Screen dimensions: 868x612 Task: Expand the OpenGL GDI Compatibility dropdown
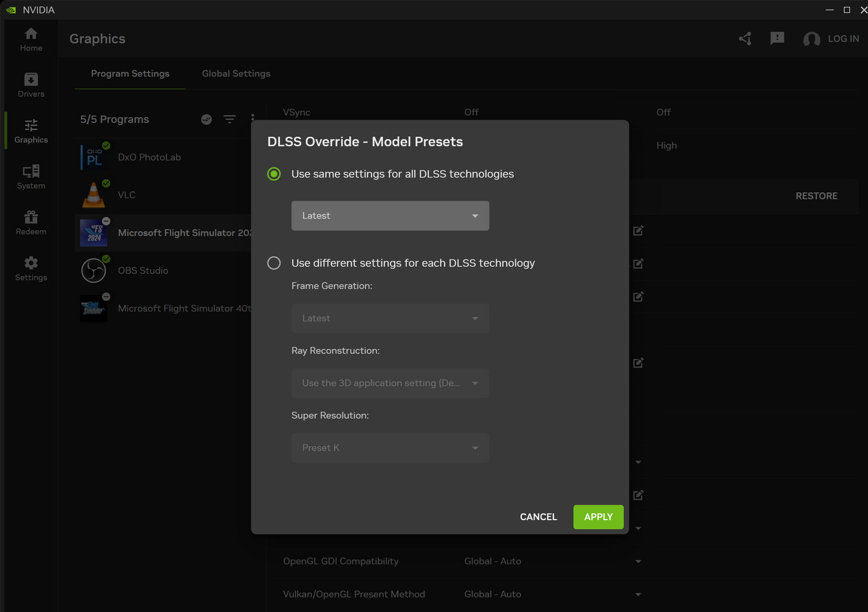click(x=638, y=562)
